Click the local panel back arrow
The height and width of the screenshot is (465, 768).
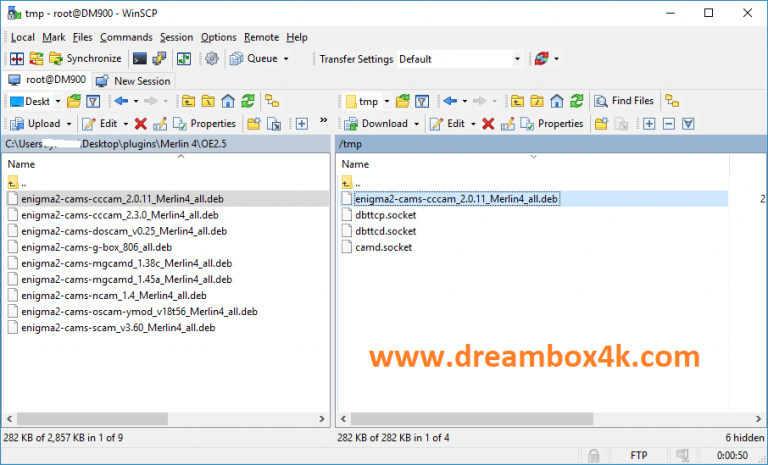coord(121,101)
